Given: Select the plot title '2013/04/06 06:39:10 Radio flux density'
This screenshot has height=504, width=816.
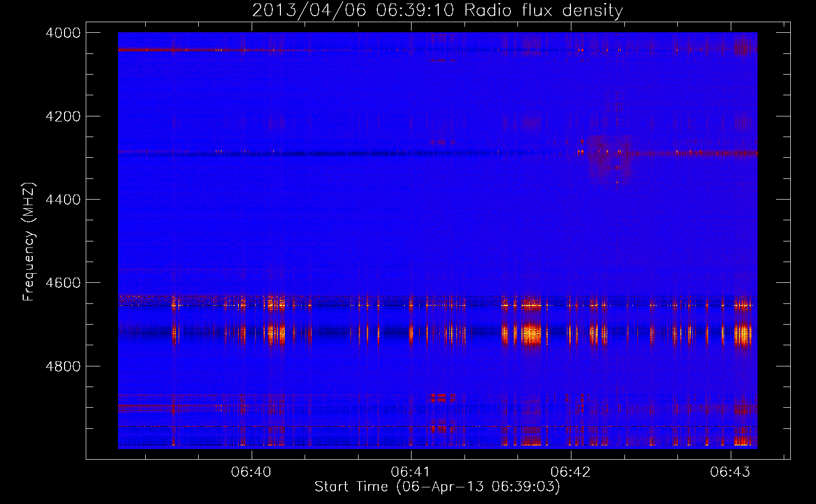Looking at the screenshot, I should pos(437,11).
